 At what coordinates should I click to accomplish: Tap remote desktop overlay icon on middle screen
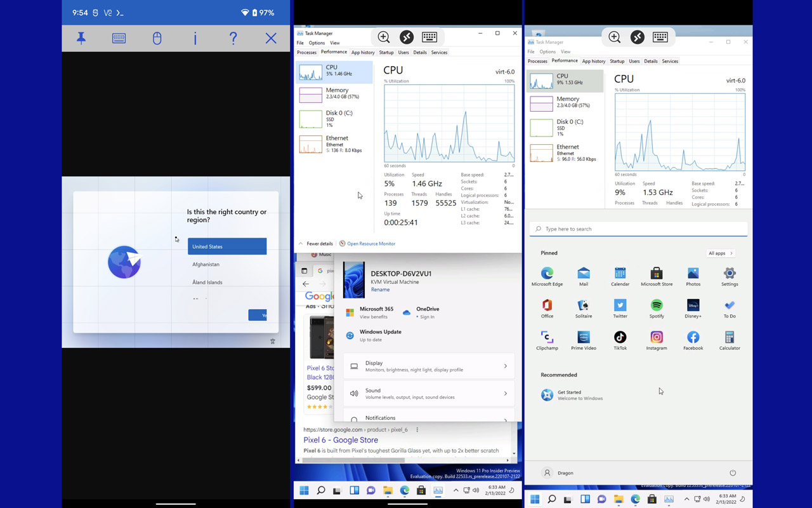click(407, 37)
